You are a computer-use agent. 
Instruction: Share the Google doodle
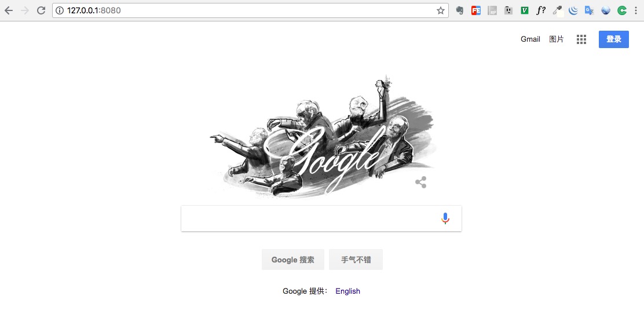tap(420, 182)
